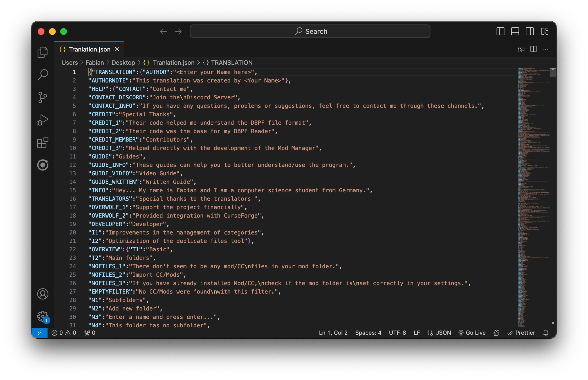Click the Prettier status item
The height and width of the screenshot is (380, 588).
click(521, 333)
